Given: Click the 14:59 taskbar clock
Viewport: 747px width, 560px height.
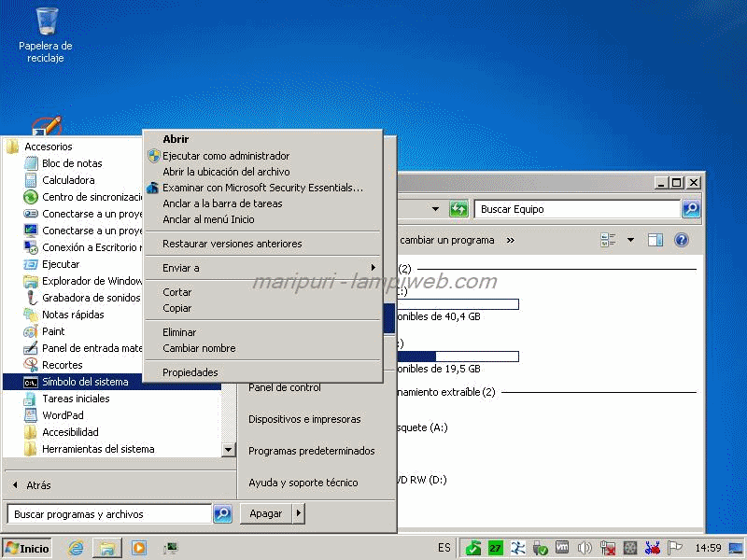Looking at the screenshot, I should pos(708,548).
